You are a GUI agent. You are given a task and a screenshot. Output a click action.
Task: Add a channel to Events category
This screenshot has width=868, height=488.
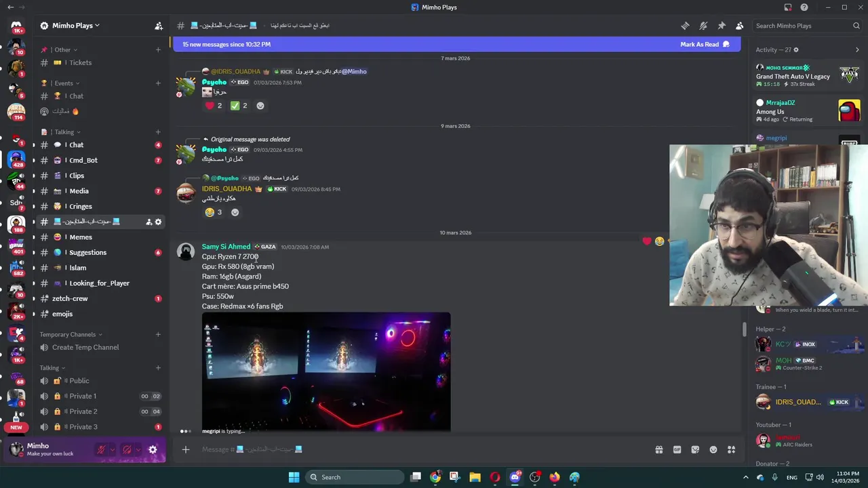(158, 83)
